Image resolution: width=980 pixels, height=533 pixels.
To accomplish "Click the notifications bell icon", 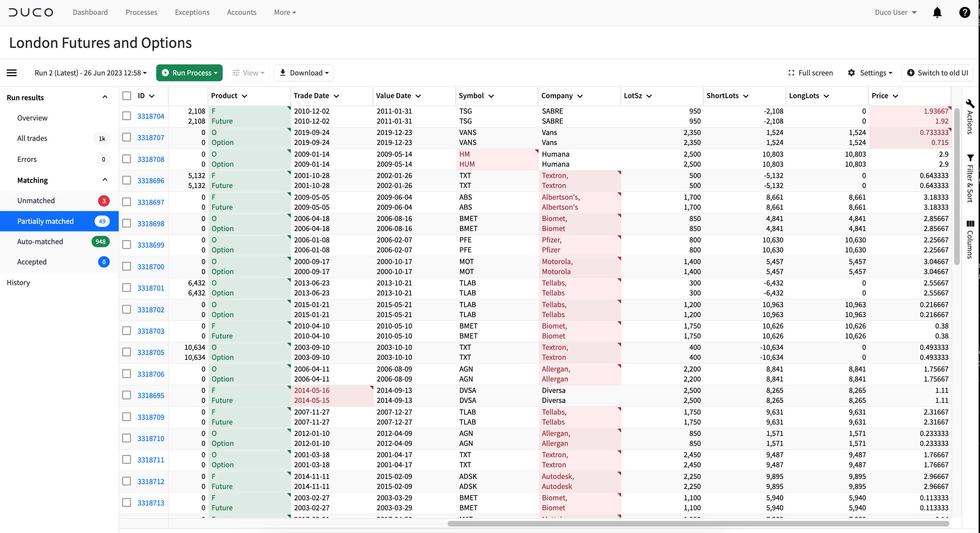I will pos(937,12).
